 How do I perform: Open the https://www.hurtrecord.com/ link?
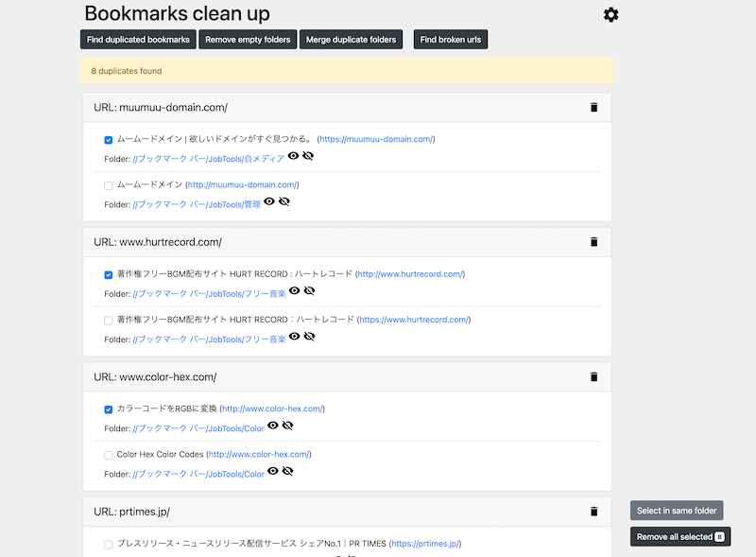pos(413,320)
